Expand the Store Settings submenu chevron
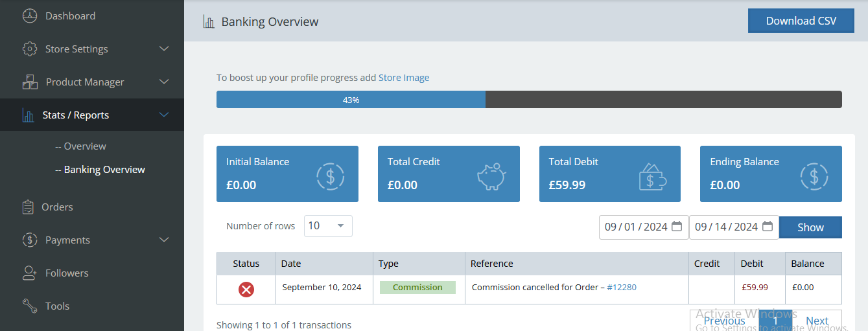Screen dimensions: 868x331 pos(164,49)
